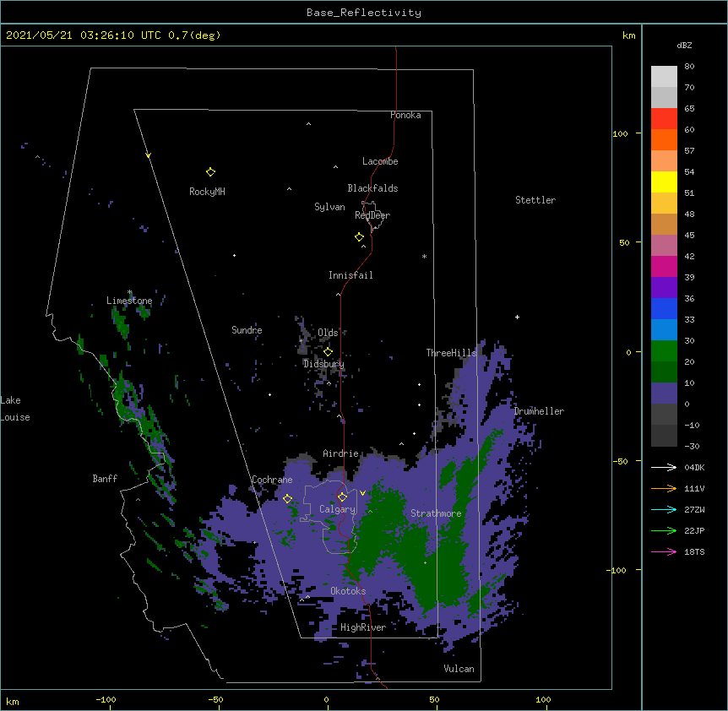Click the white 04DK arrow in legend
This screenshot has width=728, height=711.
click(664, 467)
